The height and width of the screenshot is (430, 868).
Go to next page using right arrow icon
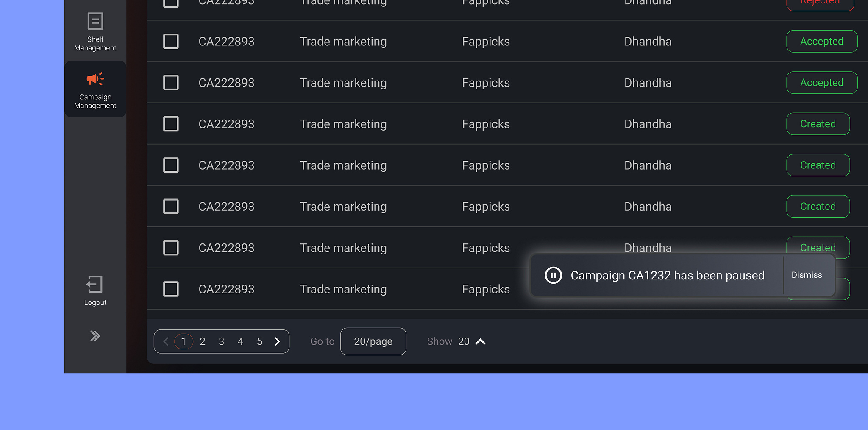pyautogui.click(x=278, y=341)
